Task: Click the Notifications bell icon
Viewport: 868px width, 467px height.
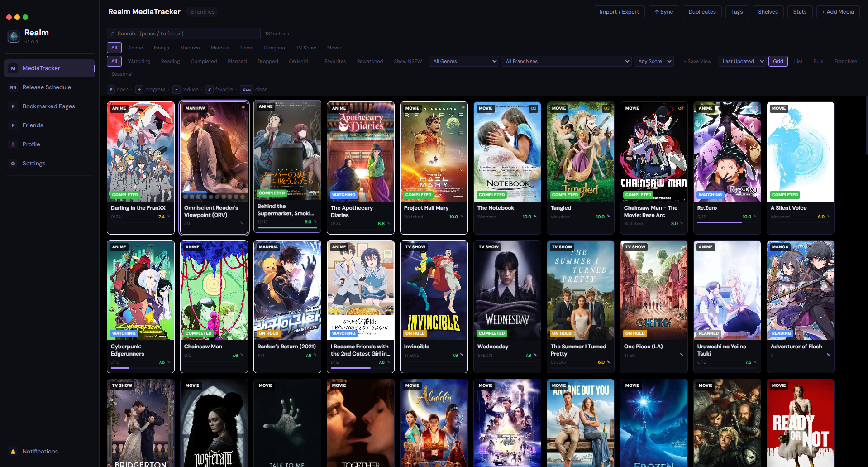Action: [x=13, y=452]
